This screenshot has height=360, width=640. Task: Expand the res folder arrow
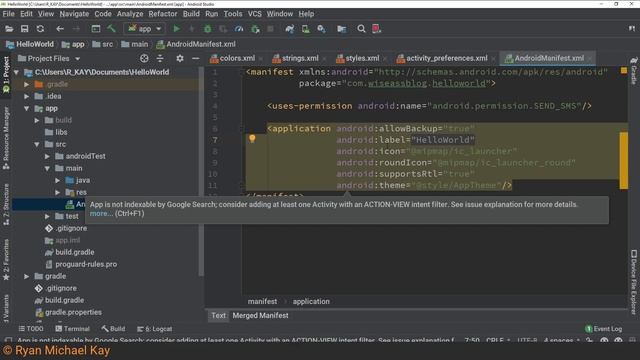[x=58, y=192]
